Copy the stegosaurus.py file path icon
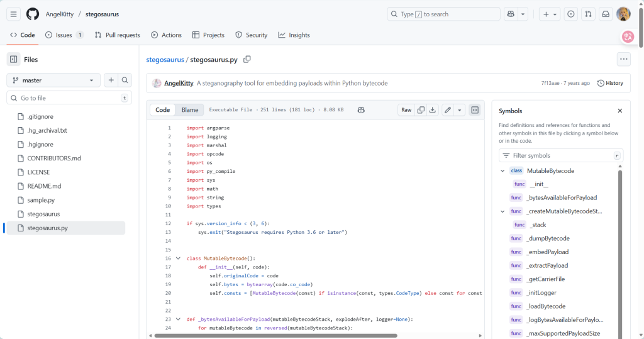This screenshot has height=339, width=644. pyautogui.click(x=247, y=59)
